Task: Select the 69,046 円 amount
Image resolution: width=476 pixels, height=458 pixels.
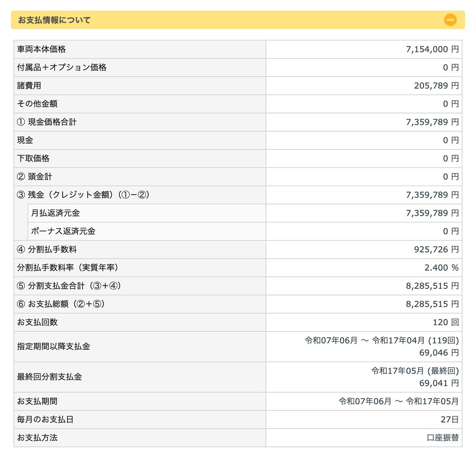Action: (439, 353)
